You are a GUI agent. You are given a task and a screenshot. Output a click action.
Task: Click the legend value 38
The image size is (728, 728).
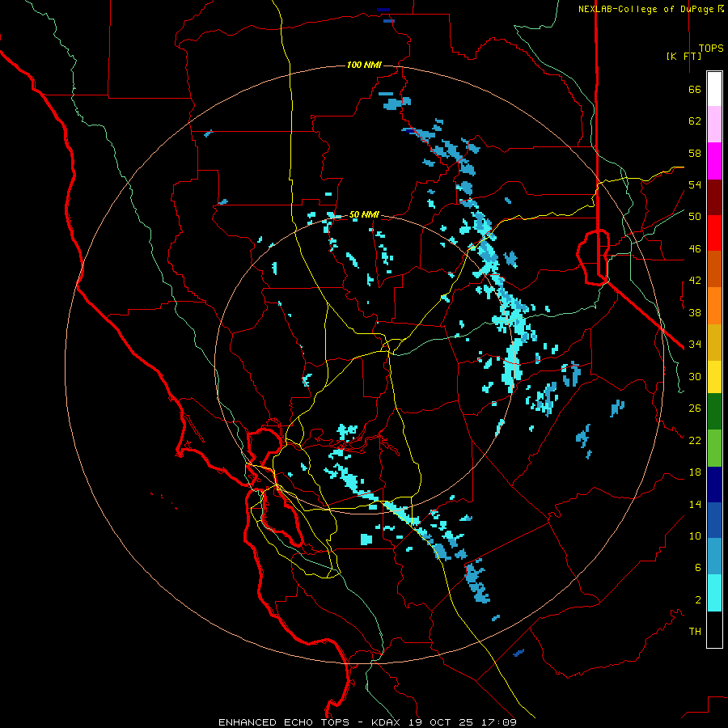695,313
